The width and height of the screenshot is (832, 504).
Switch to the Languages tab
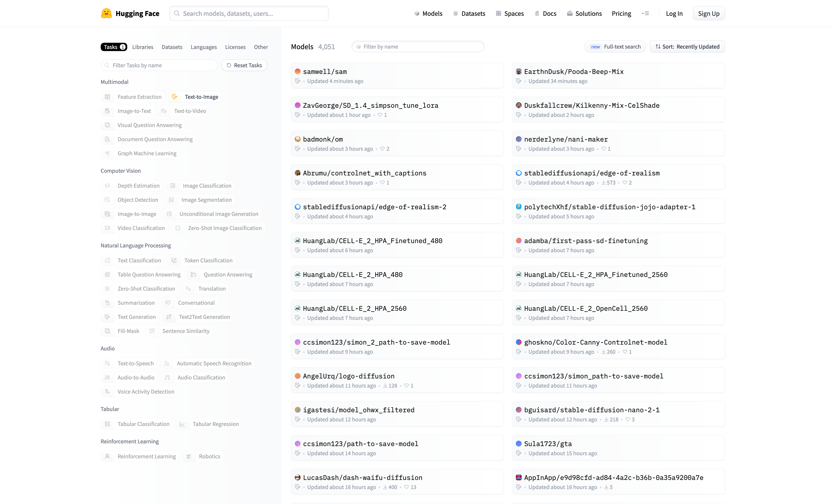point(204,47)
